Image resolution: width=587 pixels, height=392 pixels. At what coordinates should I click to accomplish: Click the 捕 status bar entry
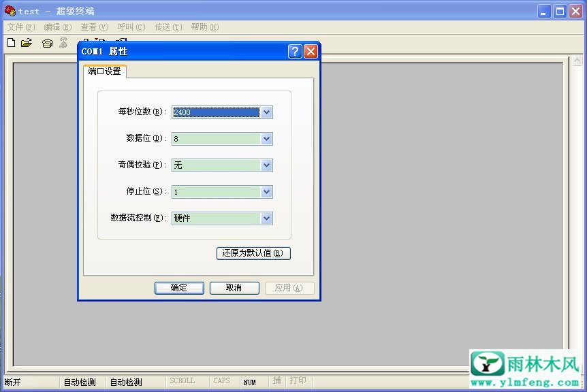click(x=276, y=380)
